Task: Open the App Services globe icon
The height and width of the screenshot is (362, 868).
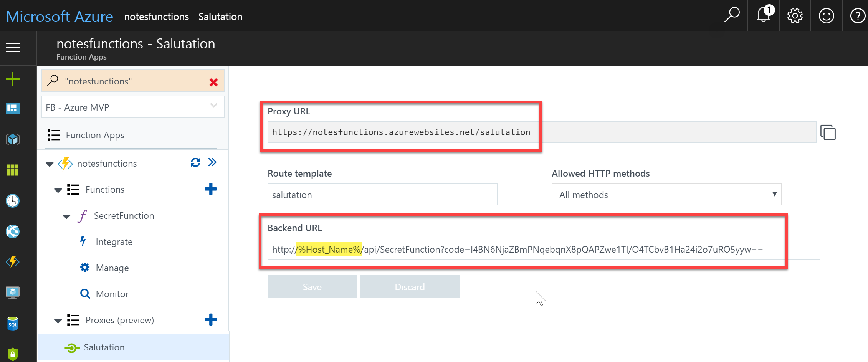Action: pos(13,231)
